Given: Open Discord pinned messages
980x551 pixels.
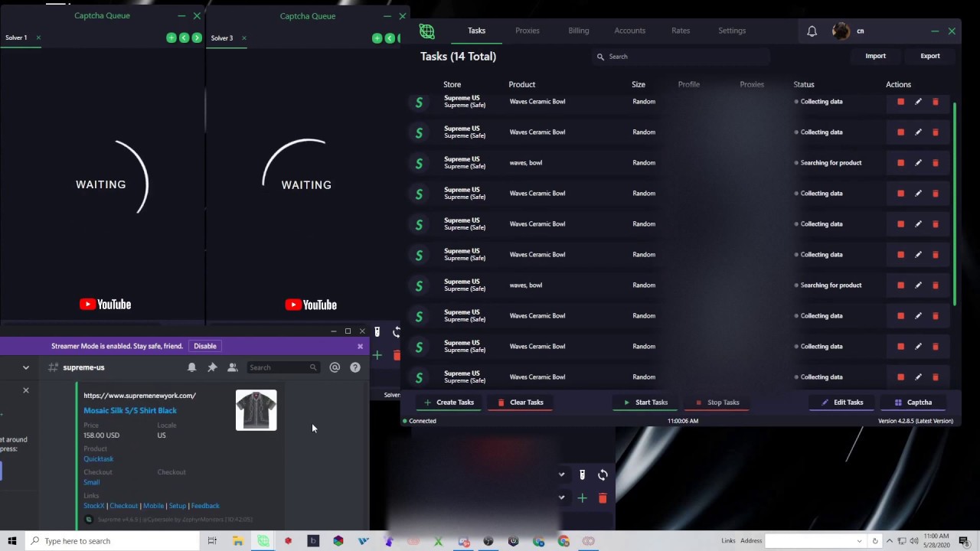Looking at the screenshot, I should tap(212, 367).
